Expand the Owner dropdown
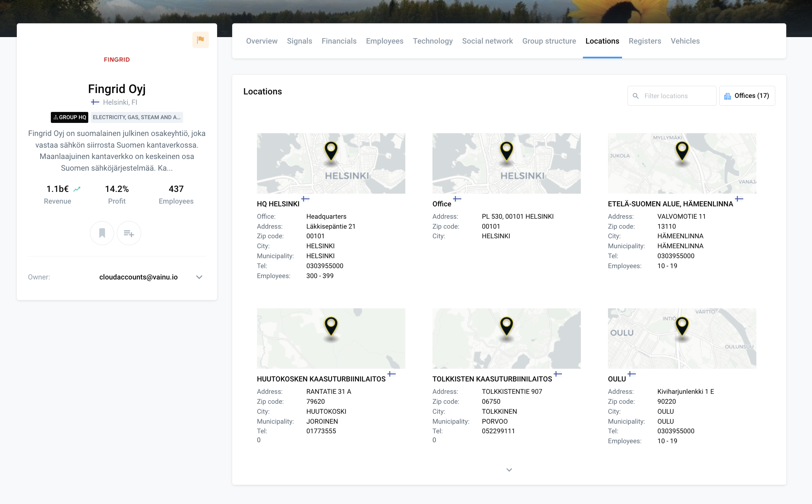The image size is (812, 504). click(199, 277)
